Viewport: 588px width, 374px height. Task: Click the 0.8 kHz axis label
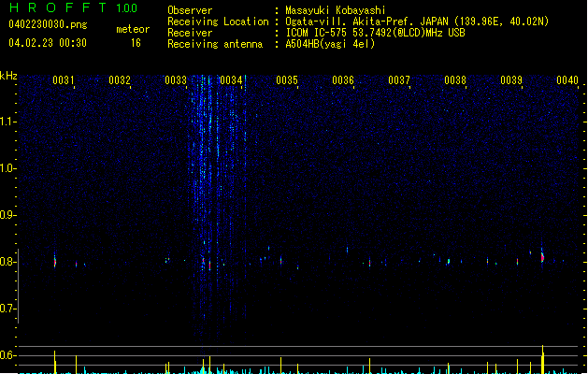coord(7,262)
